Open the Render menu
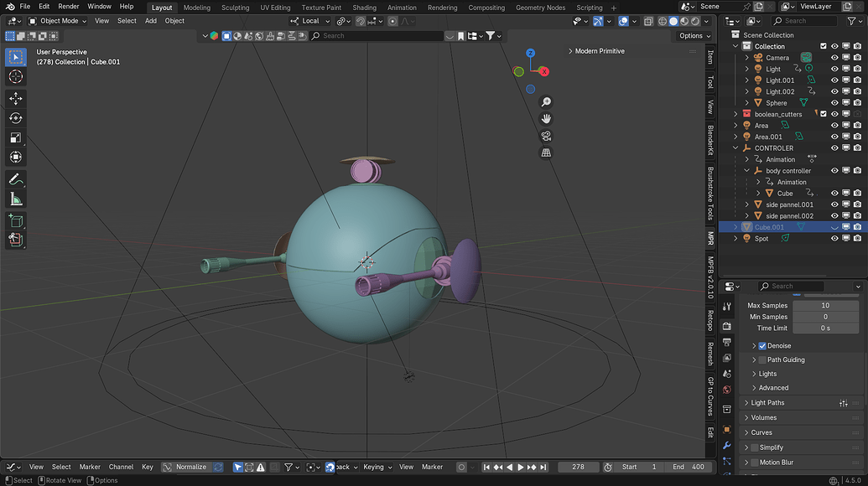Image resolution: width=868 pixels, height=486 pixels. pyautogui.click(x=69, y=7)
